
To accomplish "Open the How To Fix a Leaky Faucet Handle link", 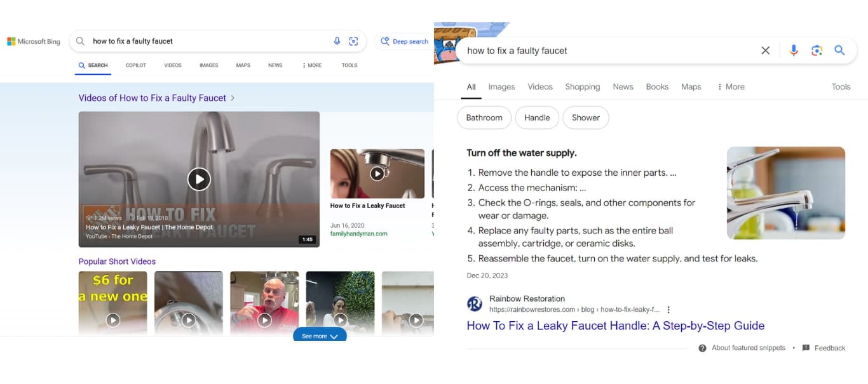I will coord(615,326).
